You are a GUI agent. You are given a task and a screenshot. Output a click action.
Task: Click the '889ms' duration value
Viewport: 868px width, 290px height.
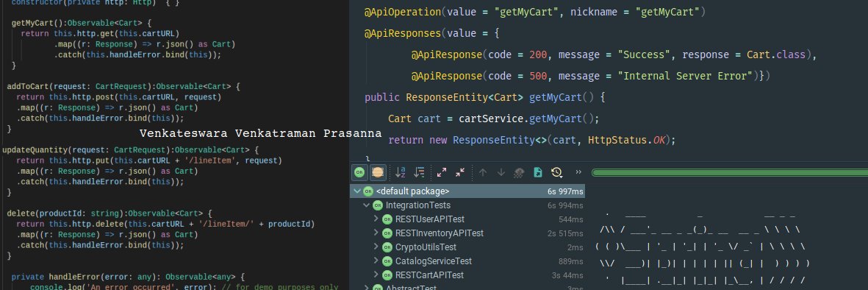571,261
